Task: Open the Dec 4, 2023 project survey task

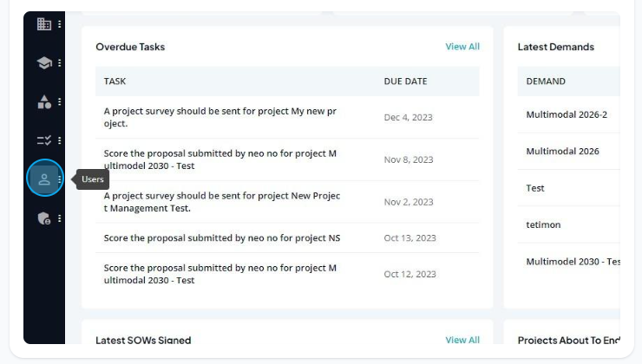Action: tap(287, 117)
